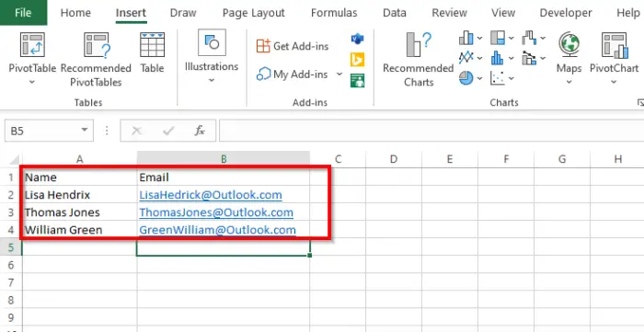Click the PivotChart icon
Image resolution: width=644 pixels, height=332 pixels.
click(x=615, y=45)
